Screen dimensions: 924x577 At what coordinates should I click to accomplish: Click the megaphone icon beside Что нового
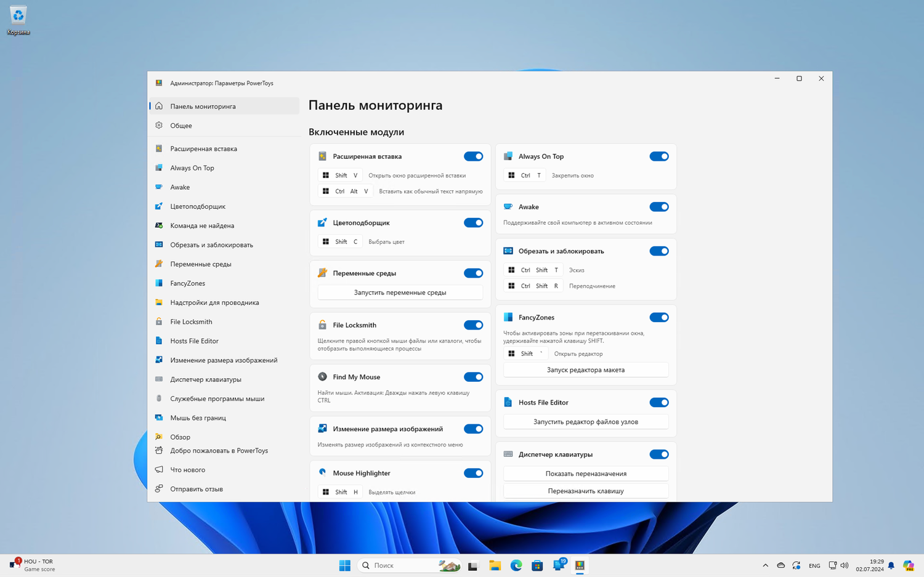[159, 469]
